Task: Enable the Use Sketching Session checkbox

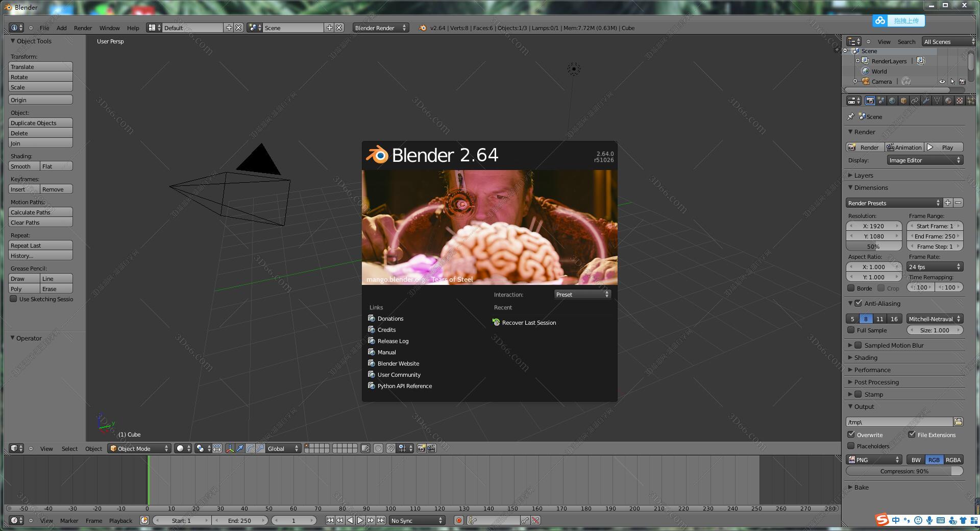Action: click(14, 299)
